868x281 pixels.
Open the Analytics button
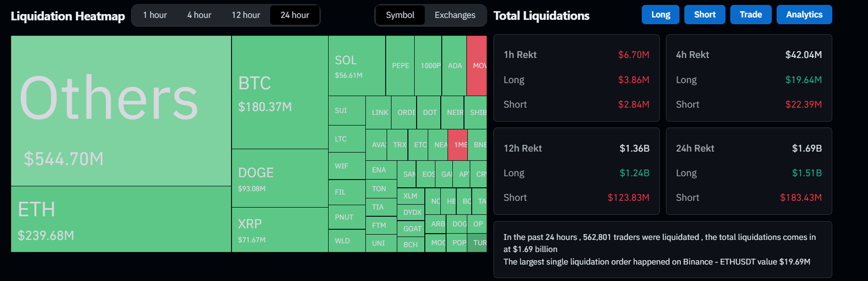[x=804, y=15]
